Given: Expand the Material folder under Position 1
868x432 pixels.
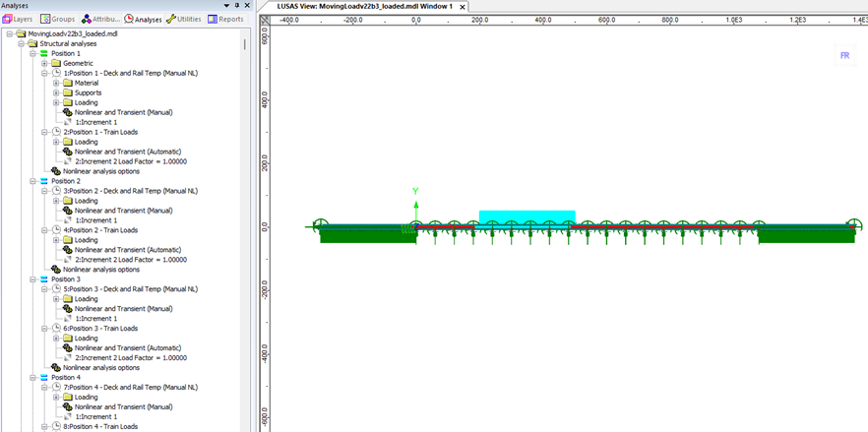Looking at the screenshot, I should (x=56, y=83).
